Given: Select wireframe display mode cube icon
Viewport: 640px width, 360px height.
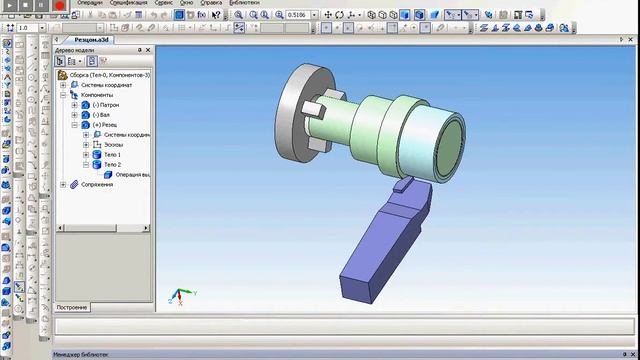Looking at the screenshot, I should (371, 15).
